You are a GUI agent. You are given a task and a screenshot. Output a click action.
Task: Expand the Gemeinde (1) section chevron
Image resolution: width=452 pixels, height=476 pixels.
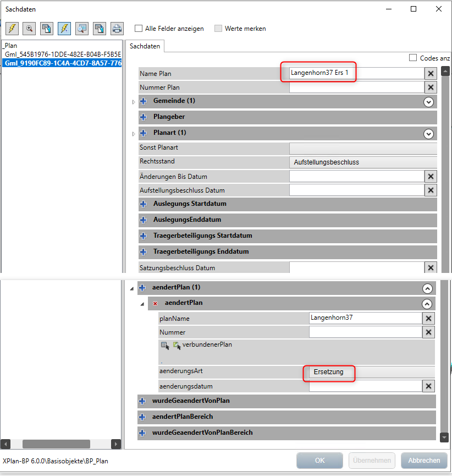[428, 102]
